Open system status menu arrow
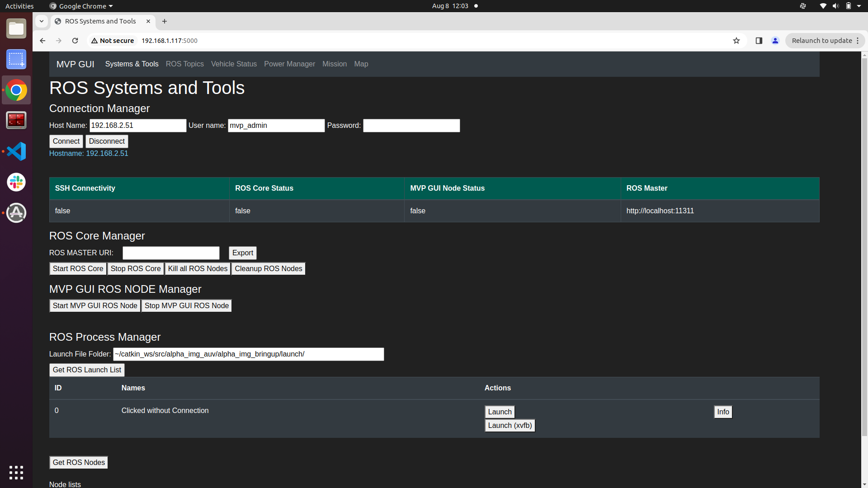868x488 pixels. pos(859,6)
